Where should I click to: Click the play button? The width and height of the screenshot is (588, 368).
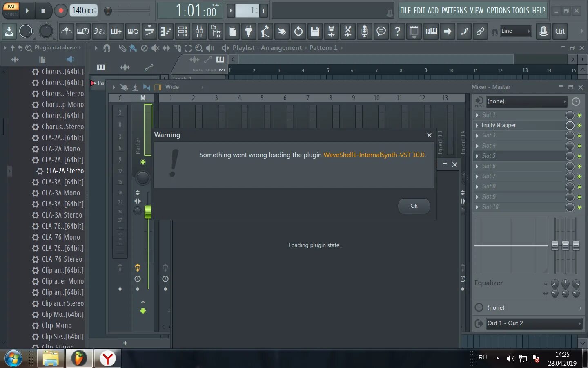(27, 11)
